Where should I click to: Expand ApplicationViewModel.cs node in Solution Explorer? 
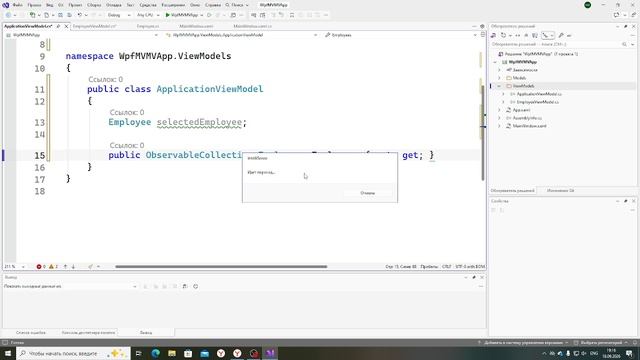503,94
